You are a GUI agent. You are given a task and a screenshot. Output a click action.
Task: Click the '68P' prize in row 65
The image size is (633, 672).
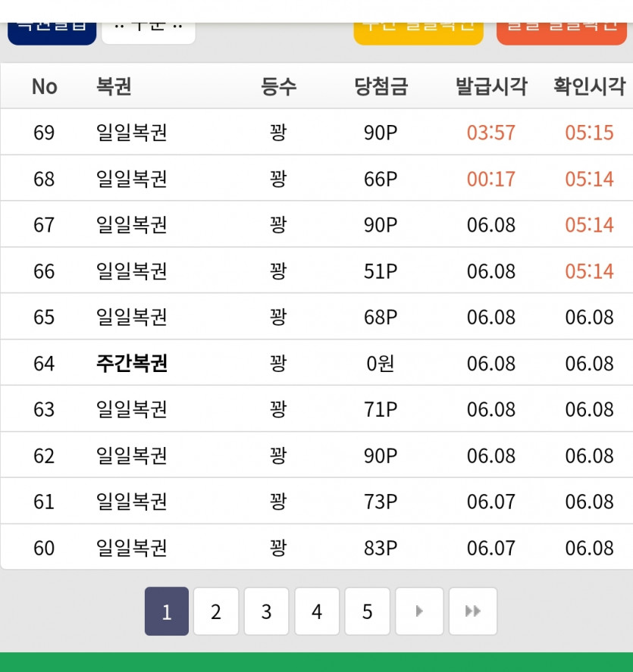coord(381,317)
